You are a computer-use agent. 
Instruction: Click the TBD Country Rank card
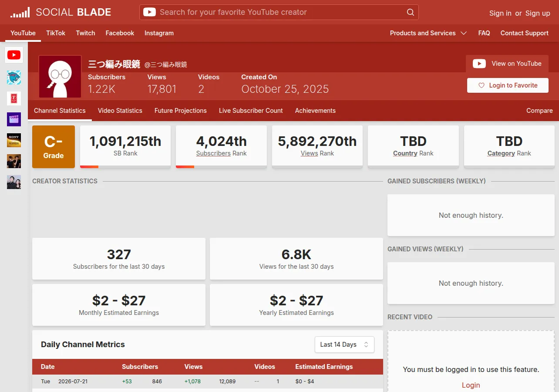(413, 147)
